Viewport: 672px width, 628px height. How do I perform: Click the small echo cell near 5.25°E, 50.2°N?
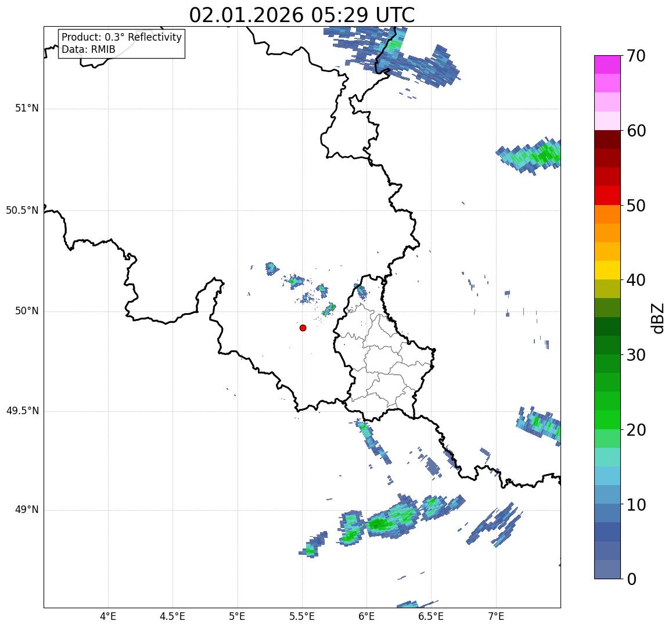click(x=271, y=269)
